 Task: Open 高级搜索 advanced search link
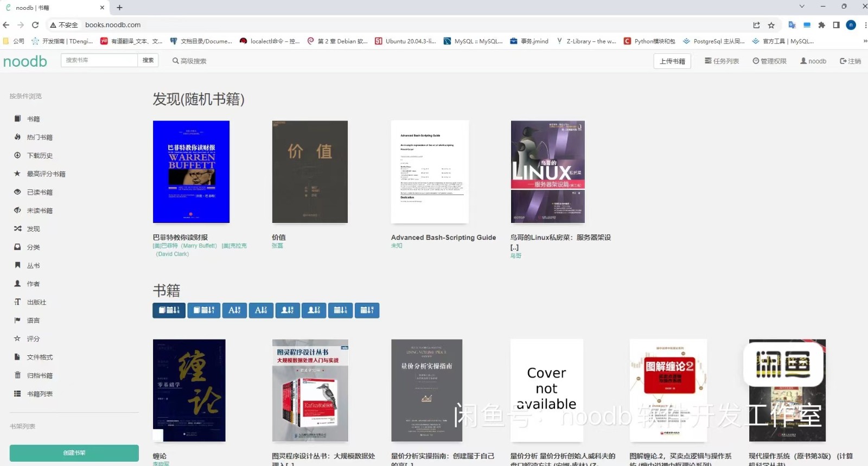coord(189,61)
